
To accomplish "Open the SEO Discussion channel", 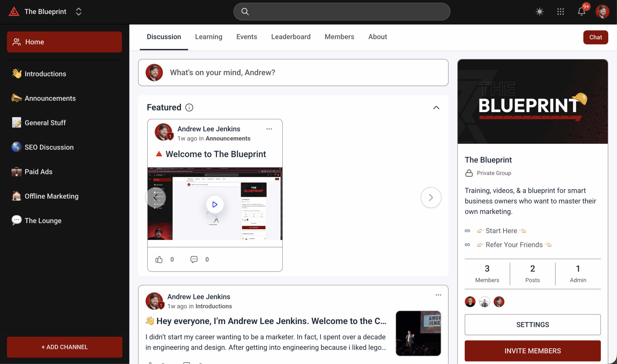I will tap(49, 147).
